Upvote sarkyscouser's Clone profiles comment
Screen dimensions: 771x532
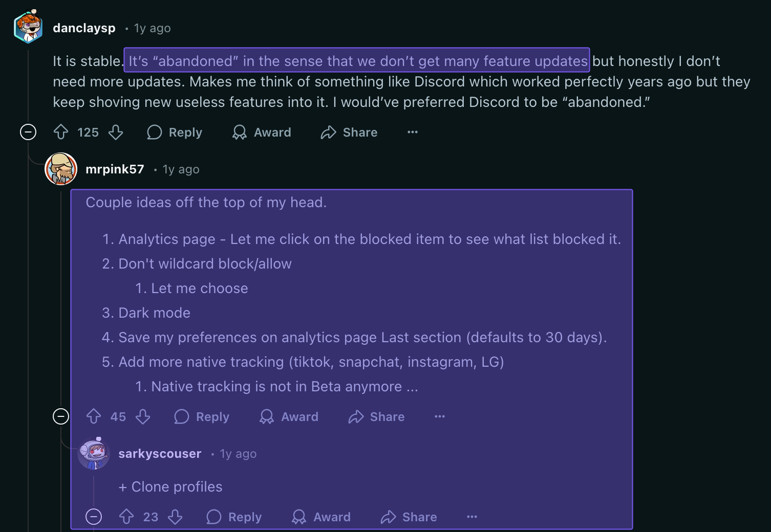pyautogui.click(x=126, y=517)
